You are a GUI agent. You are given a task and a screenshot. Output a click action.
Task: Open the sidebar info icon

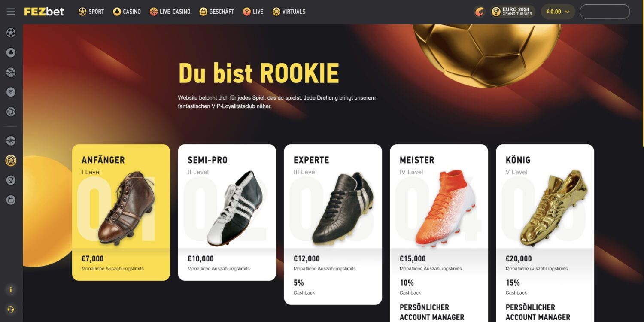(11, 290)
